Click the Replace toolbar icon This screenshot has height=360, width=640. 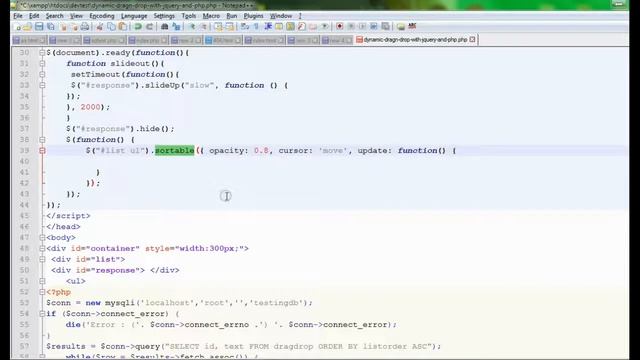pos(176,27)
